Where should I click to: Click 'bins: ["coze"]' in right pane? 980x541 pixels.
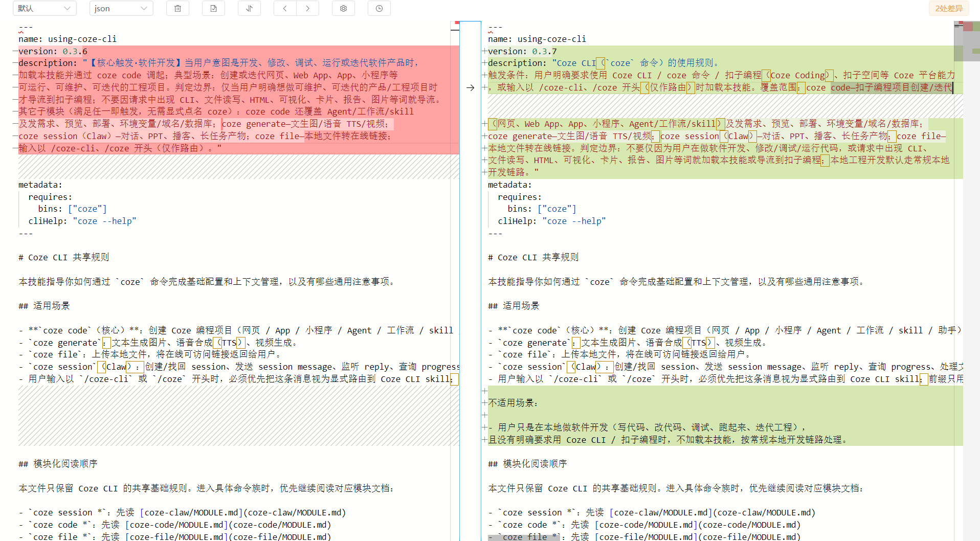pyautogui.click(x=542, y=209)
